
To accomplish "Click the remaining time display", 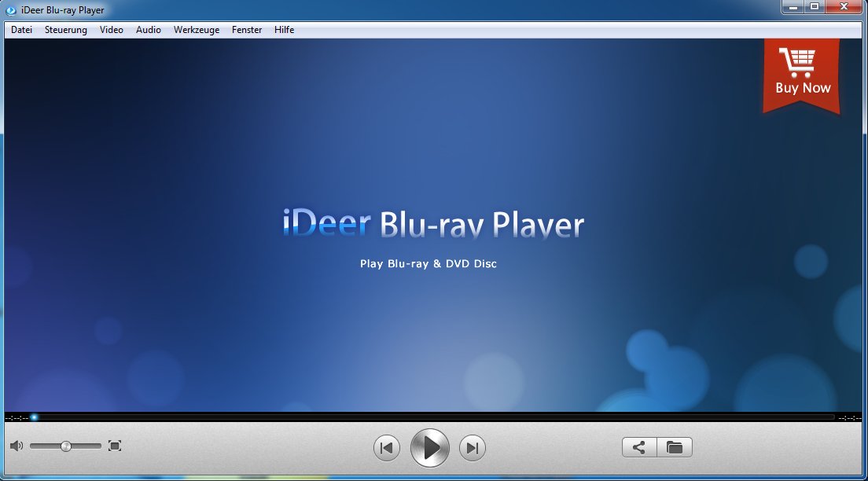I will [x=850, y=418].
